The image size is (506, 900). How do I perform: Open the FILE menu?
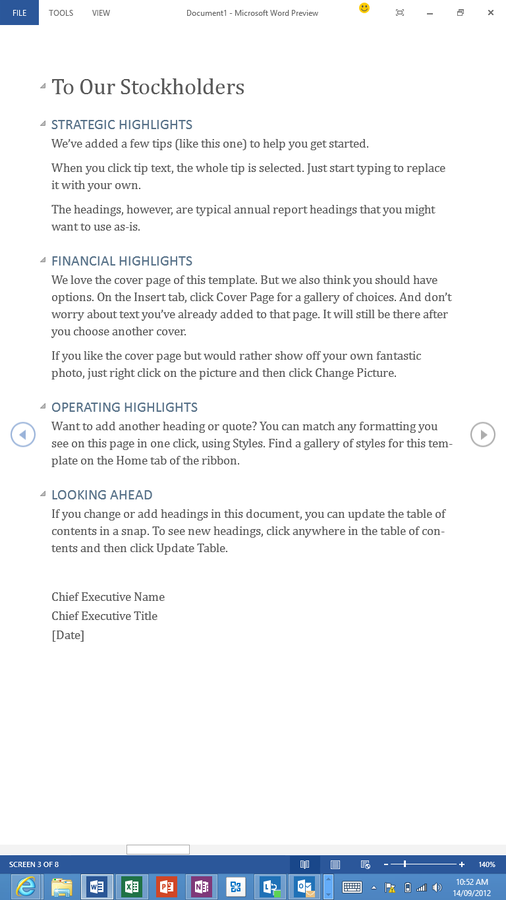(x=20, y=13)
